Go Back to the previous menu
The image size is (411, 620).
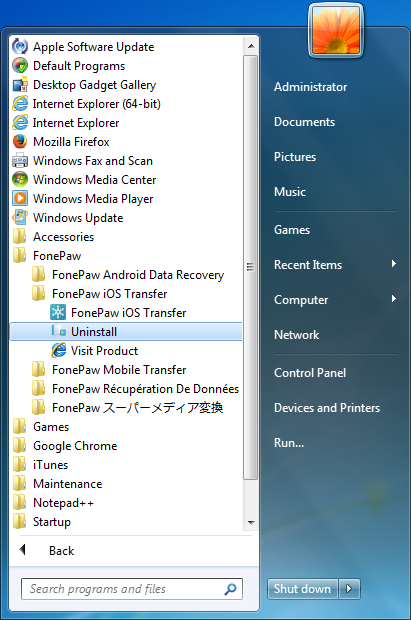(x=61, y=550)
